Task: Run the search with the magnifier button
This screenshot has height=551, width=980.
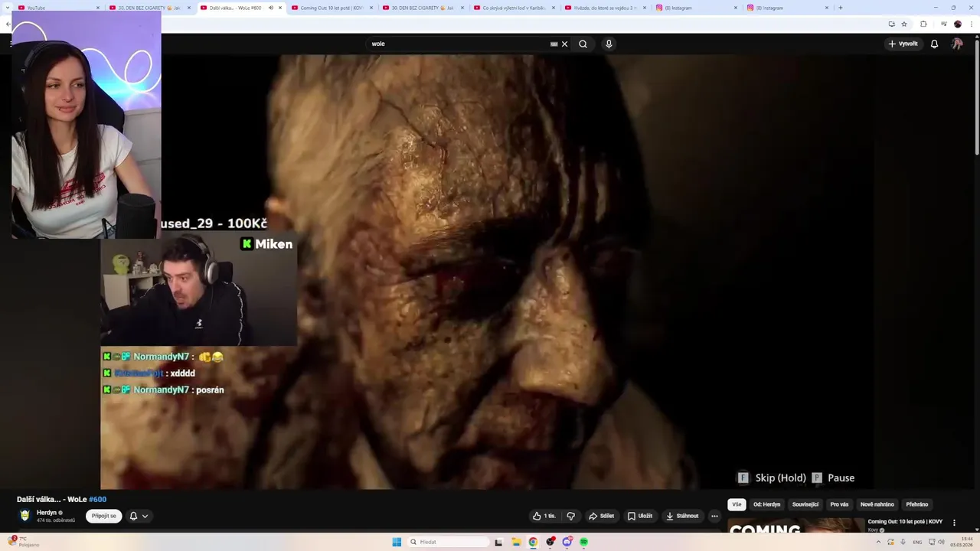Action: coord(583,44)
